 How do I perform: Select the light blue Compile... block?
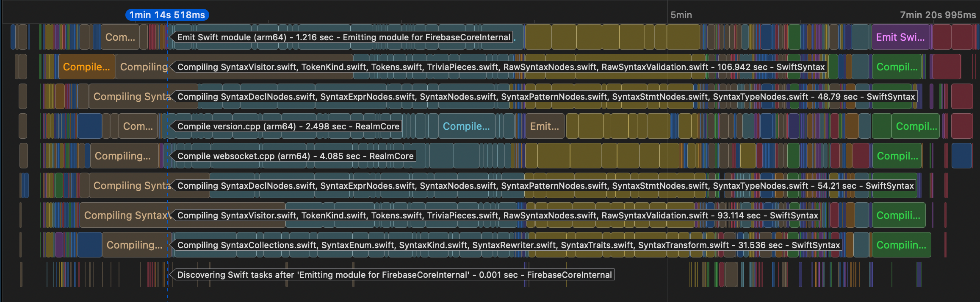(x=466, y=126)
